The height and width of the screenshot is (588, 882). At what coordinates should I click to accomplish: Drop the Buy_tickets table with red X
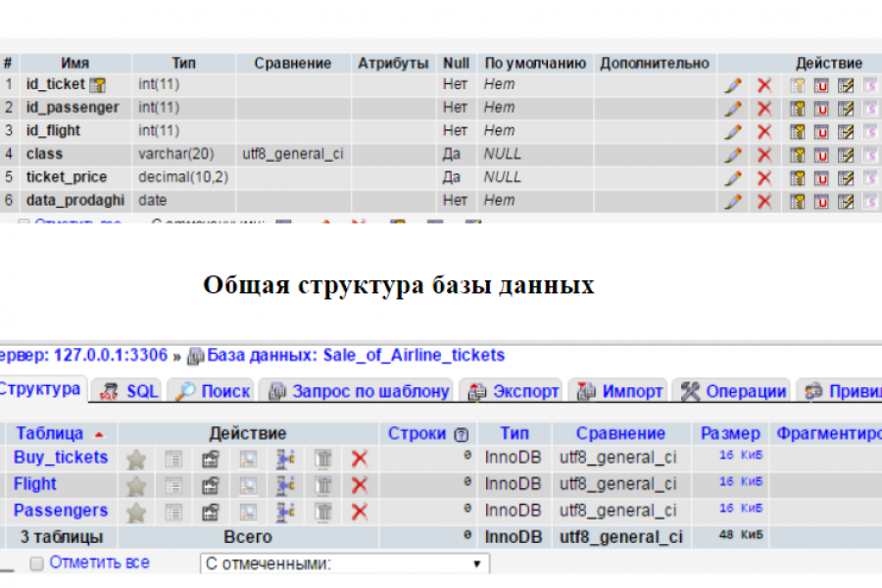pyautogui.click(x=360, y=459)
